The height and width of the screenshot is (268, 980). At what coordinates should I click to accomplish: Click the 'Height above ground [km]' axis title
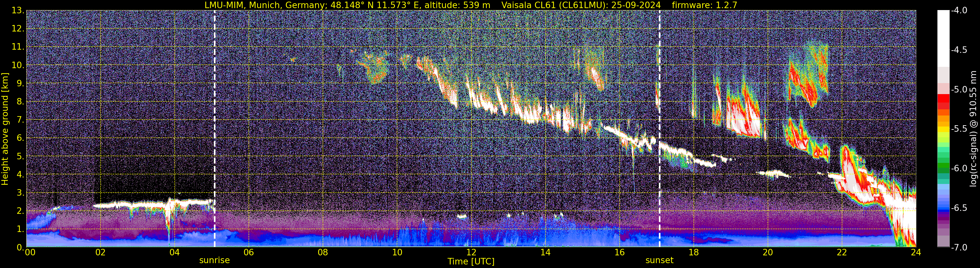5,129
